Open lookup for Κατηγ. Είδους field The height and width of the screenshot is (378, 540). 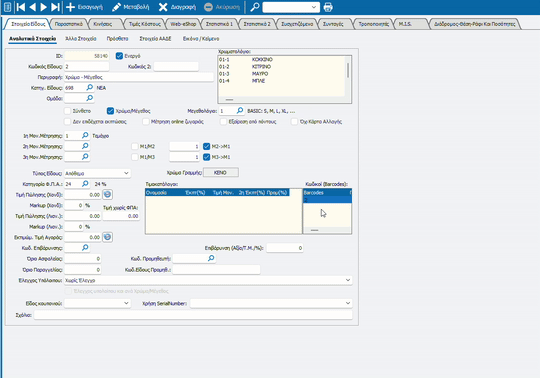tap(90, 87)
